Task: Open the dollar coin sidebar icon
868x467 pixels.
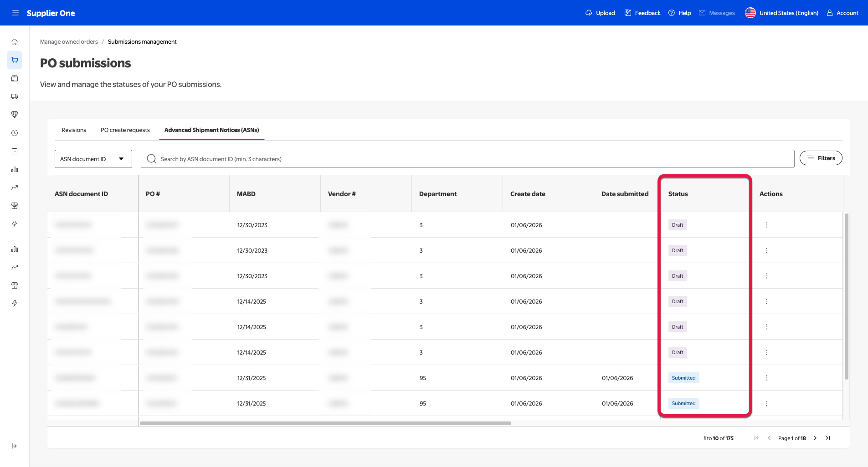Action: pos(15,133)
